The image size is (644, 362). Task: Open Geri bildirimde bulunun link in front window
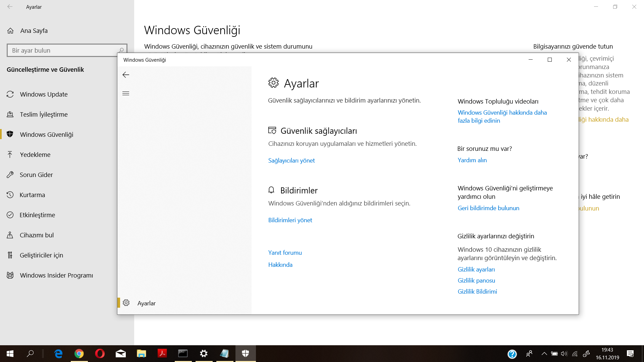(x=488, y=208)
